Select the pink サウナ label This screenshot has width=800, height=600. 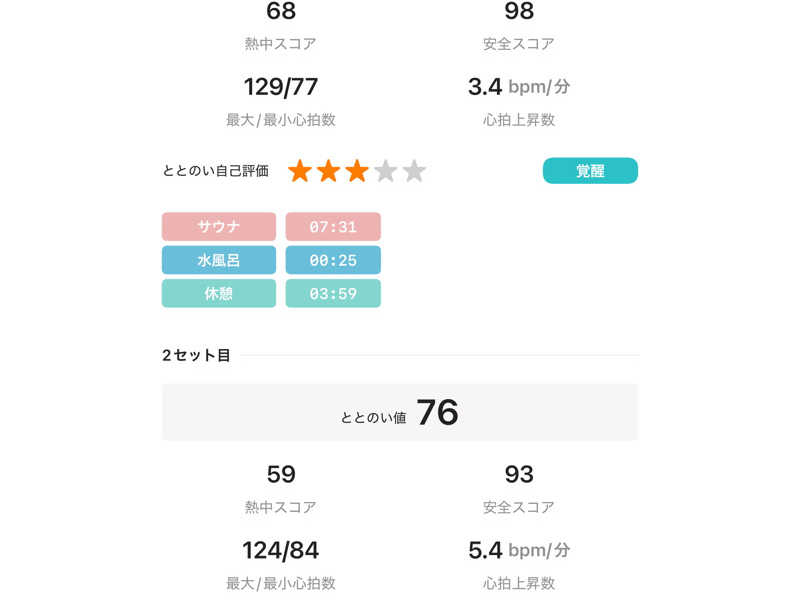tap(218, 226)
